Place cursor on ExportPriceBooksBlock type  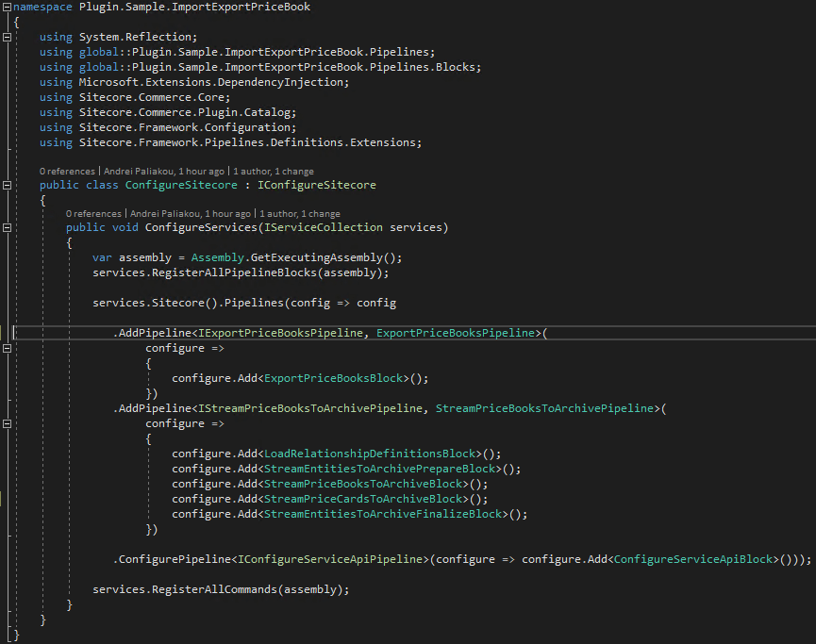334,378
